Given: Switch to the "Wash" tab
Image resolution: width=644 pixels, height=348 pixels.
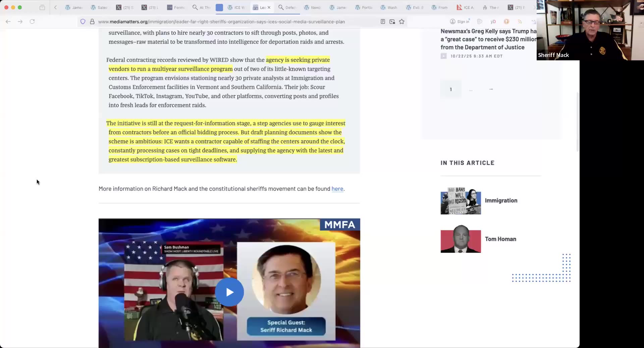Looking at the screenshot, I should coord(389,7).
